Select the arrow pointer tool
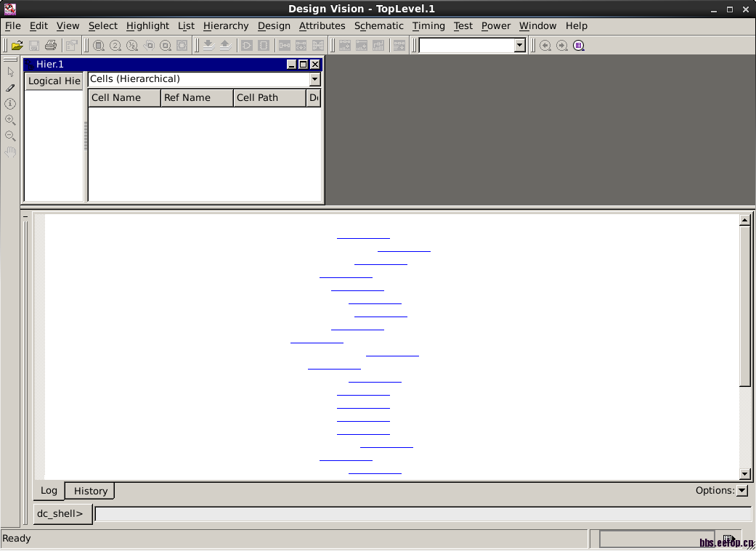Image resolution: width=756 pixels, height=551 pixels. [x=11, y=72]
